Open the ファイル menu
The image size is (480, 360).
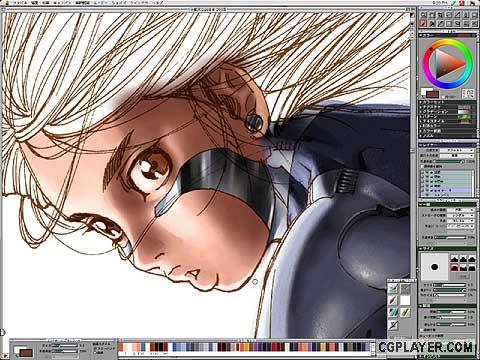tap(20, 3)
